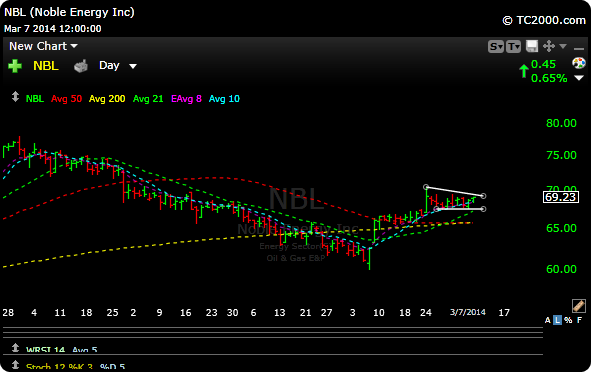Screen dimensions: 591x372
Task: Click the 69.23 current price label
Action: click(560, 197)
